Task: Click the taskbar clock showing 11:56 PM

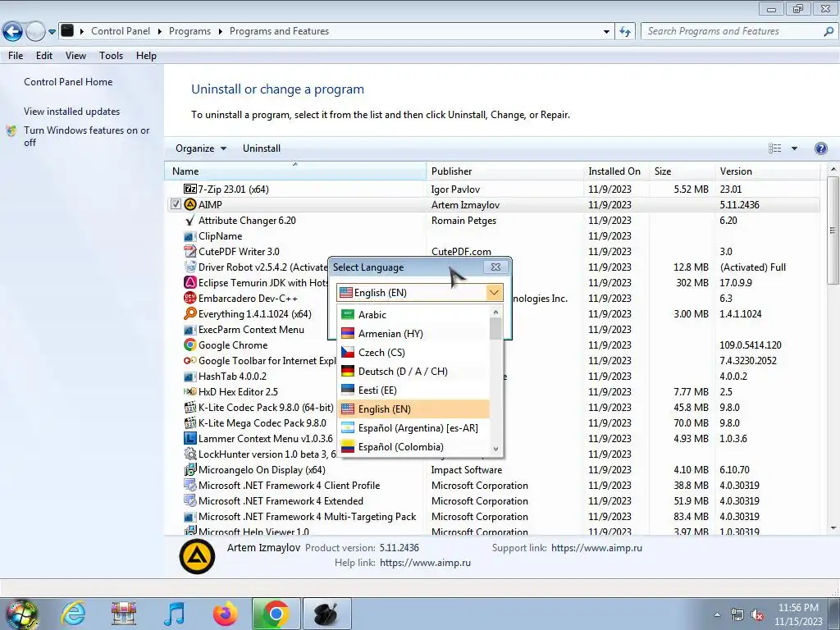Action: (798, 608)
